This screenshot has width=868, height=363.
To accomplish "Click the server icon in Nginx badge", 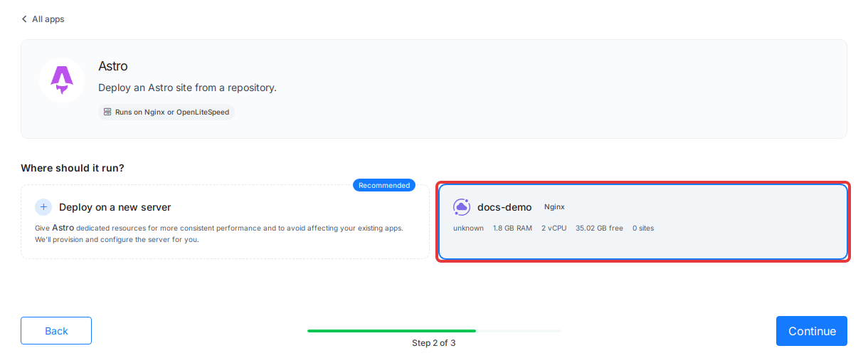I will 107,112.
